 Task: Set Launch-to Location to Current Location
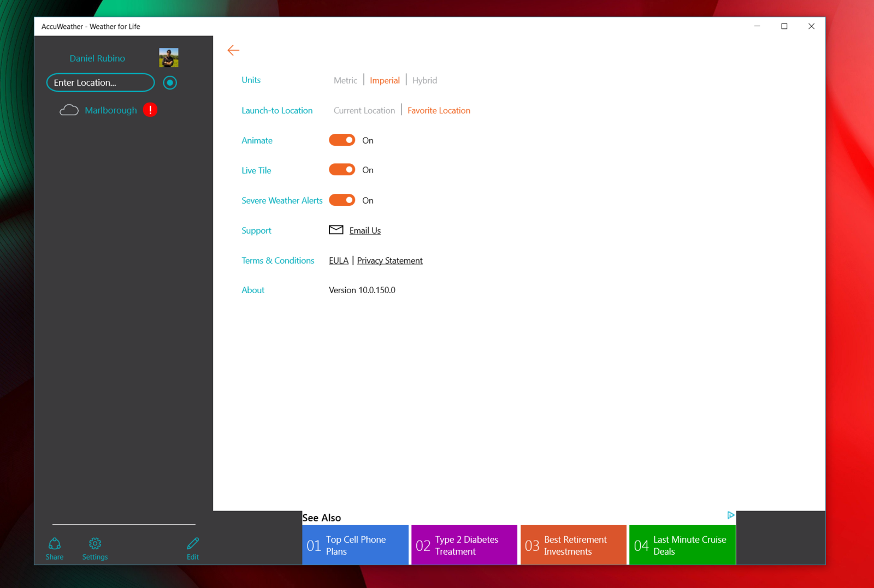pyautogui.click(x=364, y=110)
